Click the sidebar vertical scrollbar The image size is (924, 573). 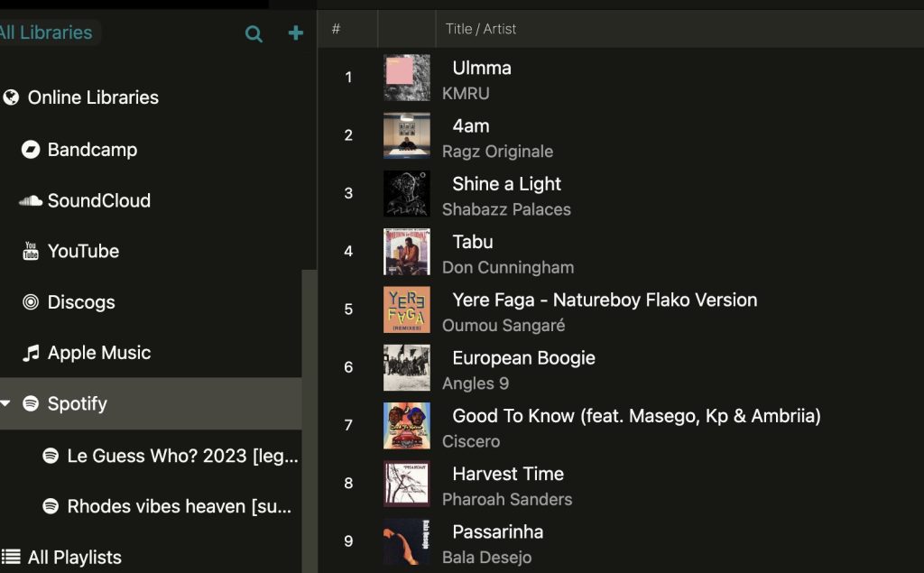310,421
